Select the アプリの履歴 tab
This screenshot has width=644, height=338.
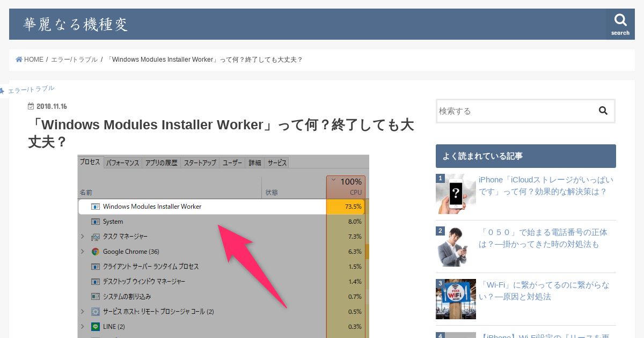tap(161, 163)
